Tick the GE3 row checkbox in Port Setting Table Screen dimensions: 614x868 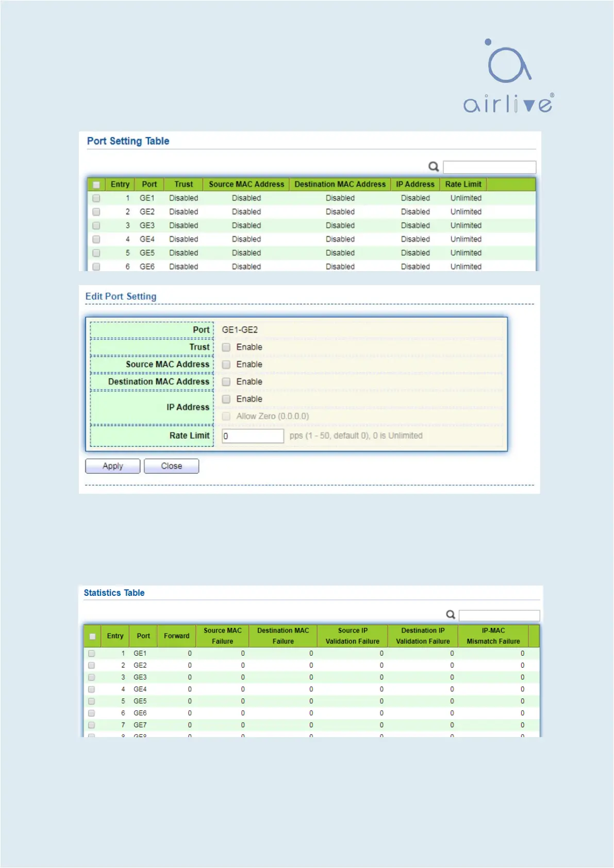tap(96, 226)
